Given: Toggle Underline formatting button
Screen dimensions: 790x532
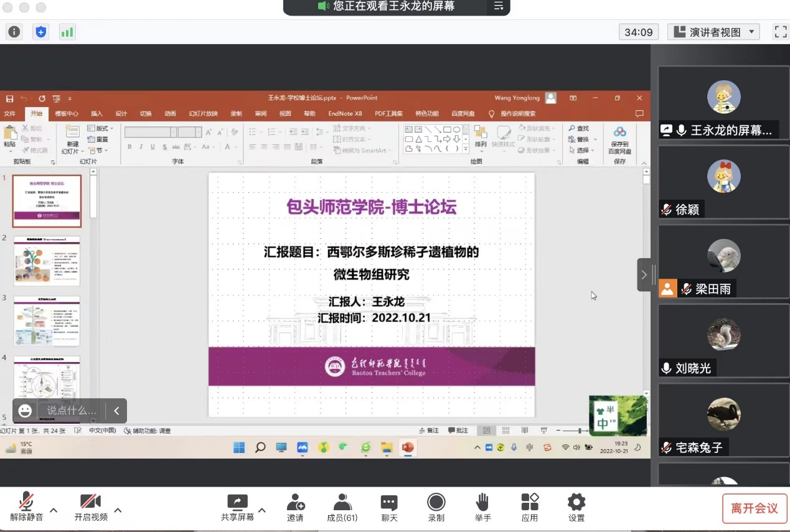Looking at the screenshot, I should [153, 147].
